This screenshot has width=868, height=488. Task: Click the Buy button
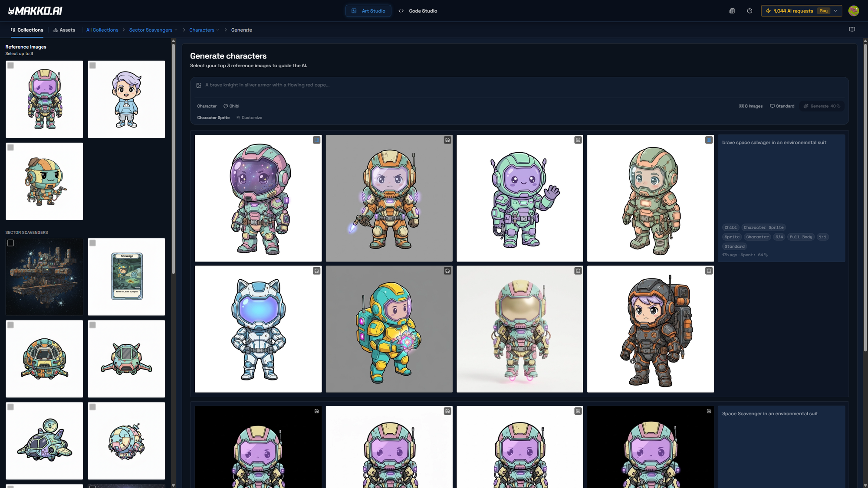coord(823,11)
